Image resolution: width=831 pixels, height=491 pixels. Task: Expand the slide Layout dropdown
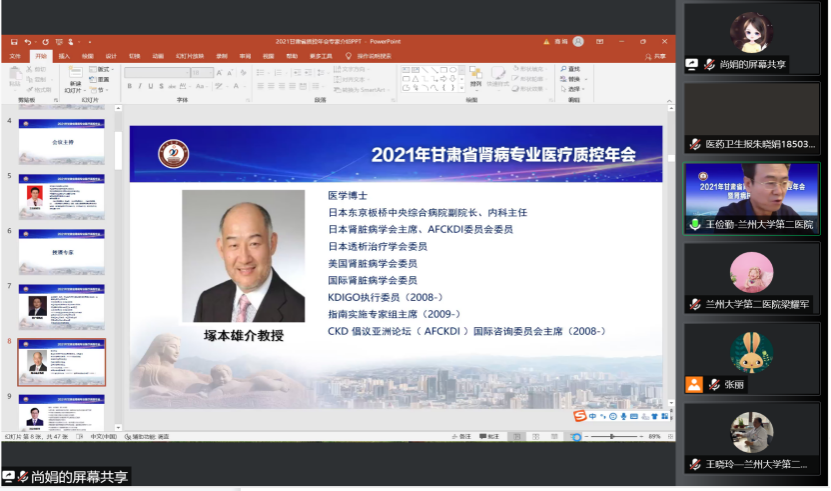(103, 69)
